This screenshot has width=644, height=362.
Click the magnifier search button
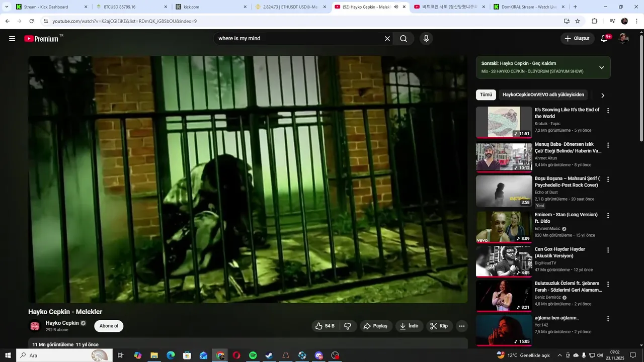click(404, 39)
